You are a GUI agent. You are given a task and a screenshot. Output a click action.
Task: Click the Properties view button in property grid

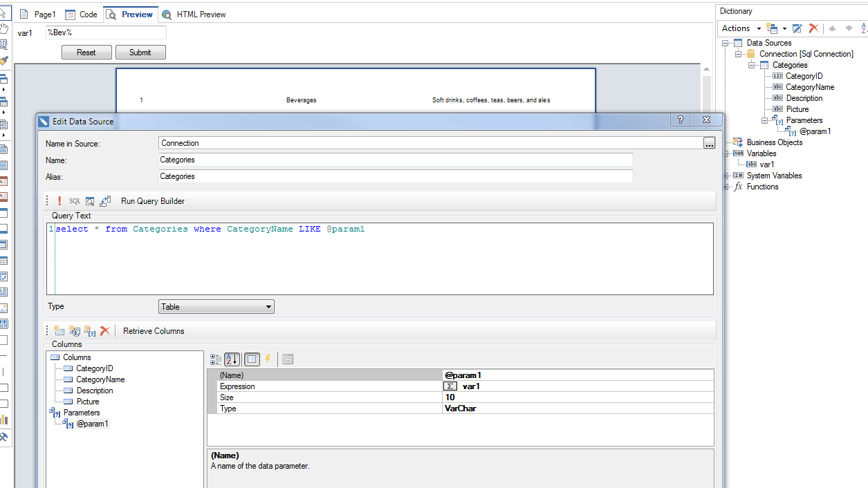click(x=252, y=359)
